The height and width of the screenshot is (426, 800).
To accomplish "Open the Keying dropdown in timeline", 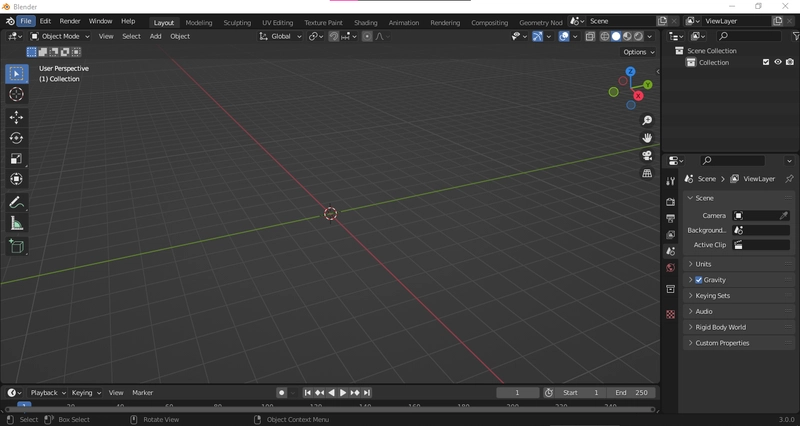I will pos(86,393).
